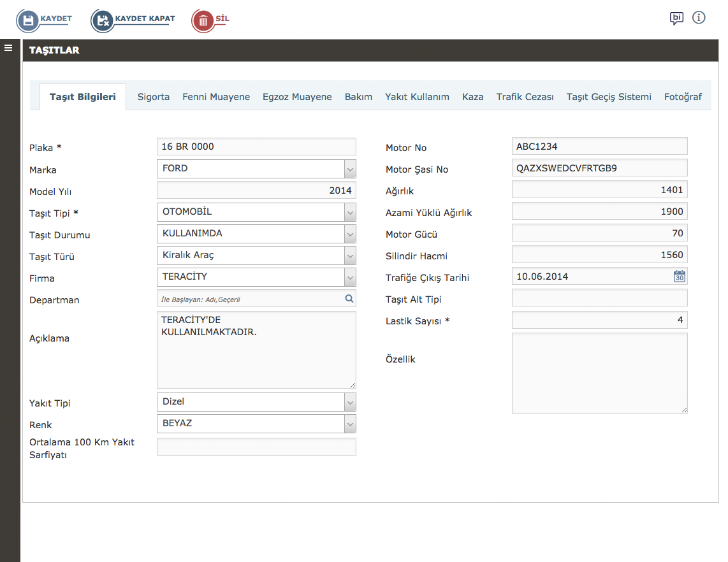The image size is (728, 562).
Task: Switch to the Sigorta tab
Action: (154, 97)
